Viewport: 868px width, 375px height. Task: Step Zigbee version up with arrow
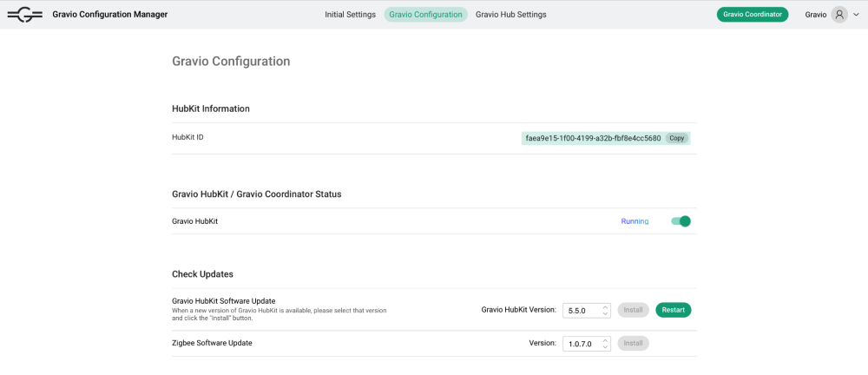(x=605, y=339)
